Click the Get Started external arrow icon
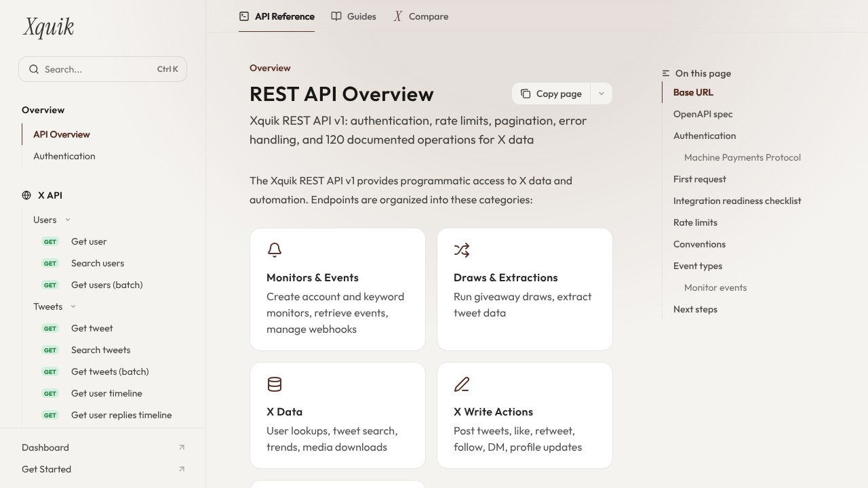This screenshot has height=488, width=868. [x=182, y=469]
